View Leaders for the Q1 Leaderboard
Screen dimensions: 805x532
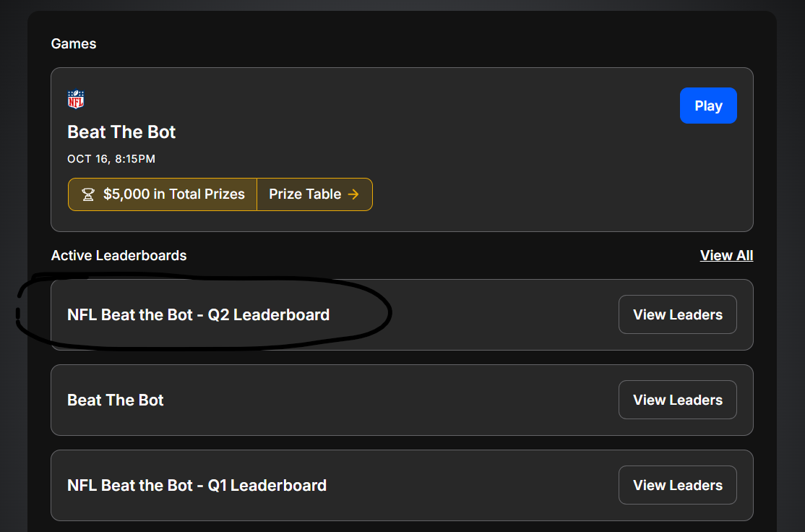pyautogui.click(x=677, y=486)
